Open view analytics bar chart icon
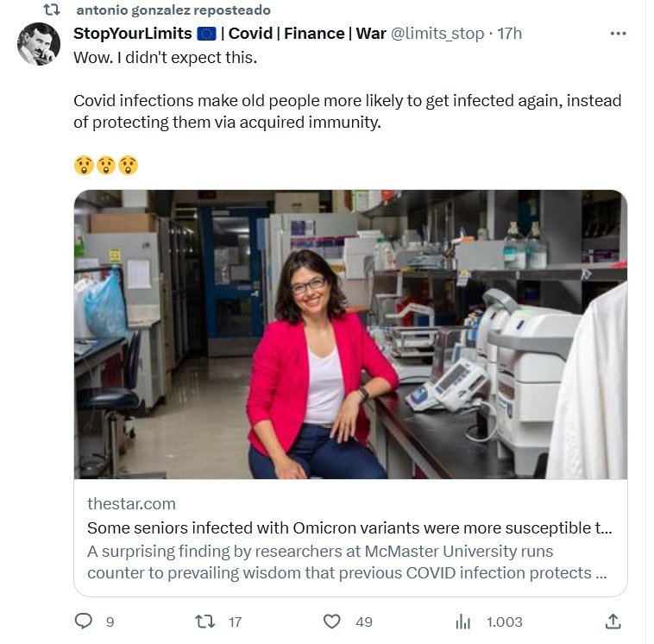The image size is (654, 644). click(462, 621)
